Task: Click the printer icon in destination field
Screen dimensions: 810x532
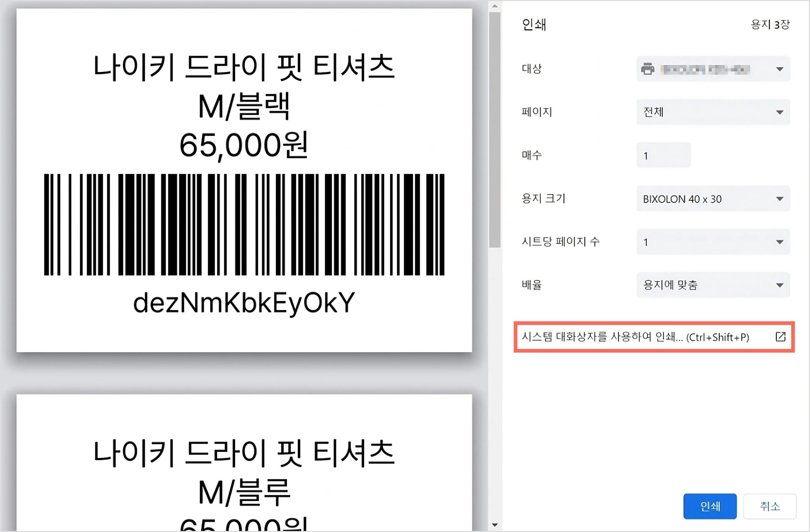Action: (x=647, y=69)
